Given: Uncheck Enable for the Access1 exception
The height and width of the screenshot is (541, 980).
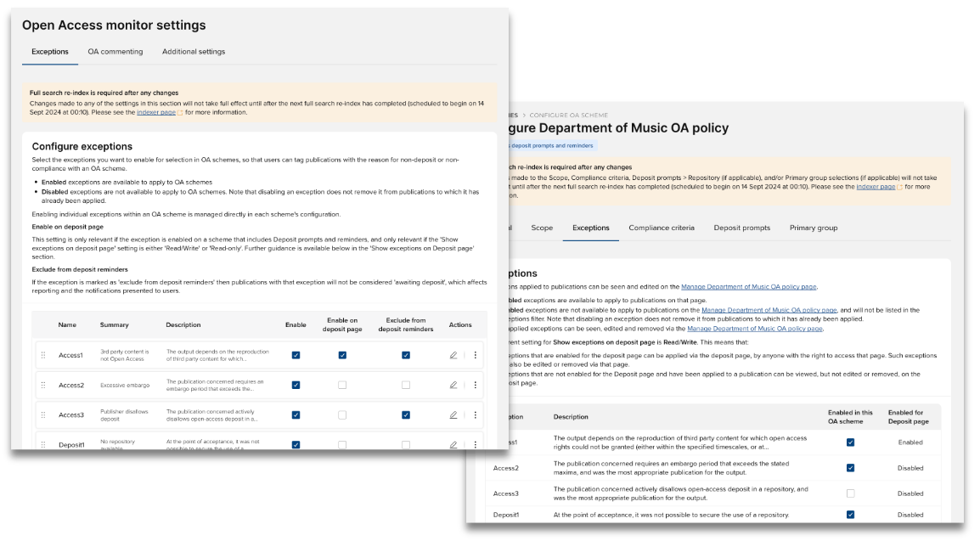Looking at the screenshot, I should (x=296, y=355).
